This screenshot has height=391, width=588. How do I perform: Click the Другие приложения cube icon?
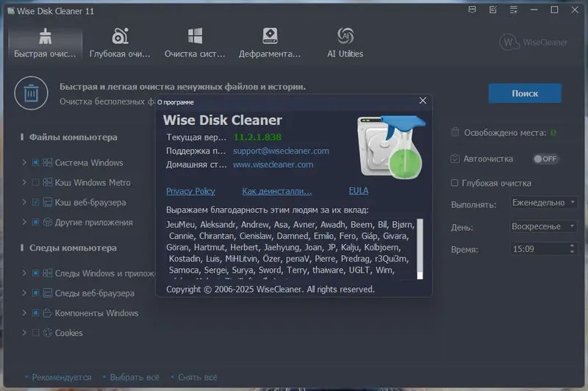click(x=47, y=222)
